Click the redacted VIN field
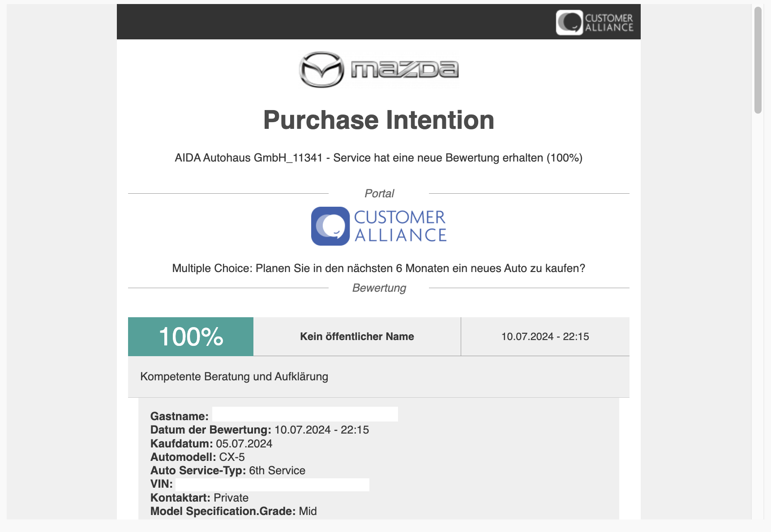Viewport: 771px width, 532px height. coord(272,485)
